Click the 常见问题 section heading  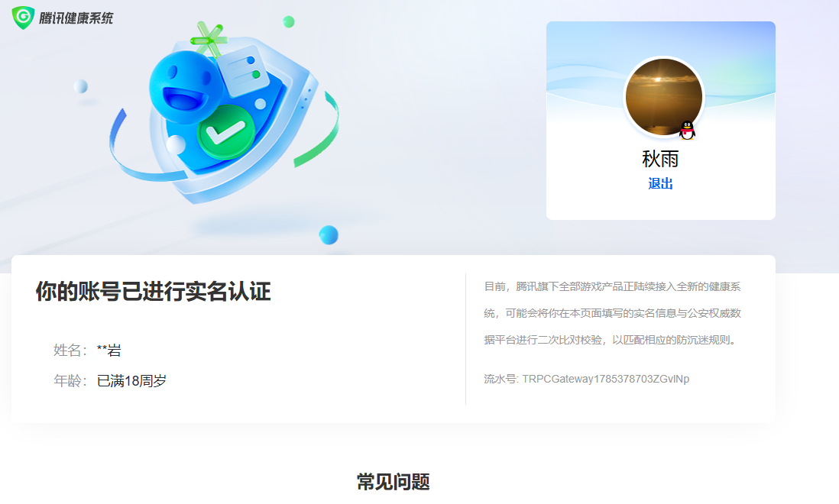394,482
